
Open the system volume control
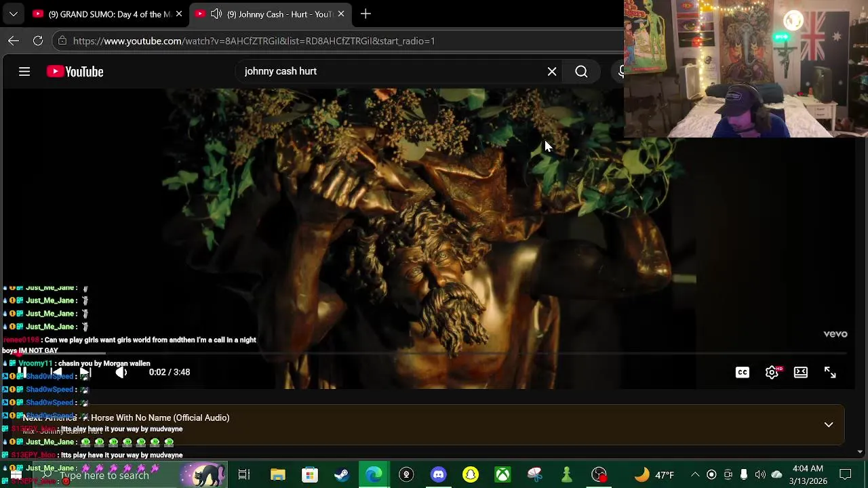point(760,474)
